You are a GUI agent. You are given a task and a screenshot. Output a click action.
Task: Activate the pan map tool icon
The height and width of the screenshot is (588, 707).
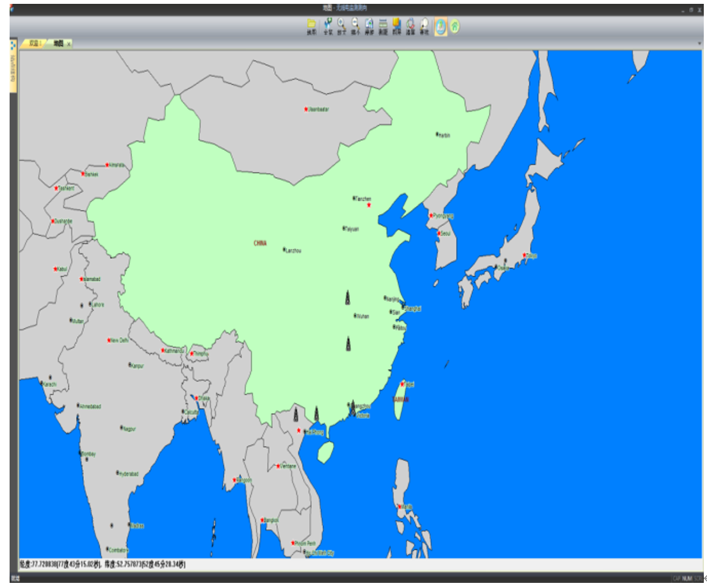click(370, 25)
